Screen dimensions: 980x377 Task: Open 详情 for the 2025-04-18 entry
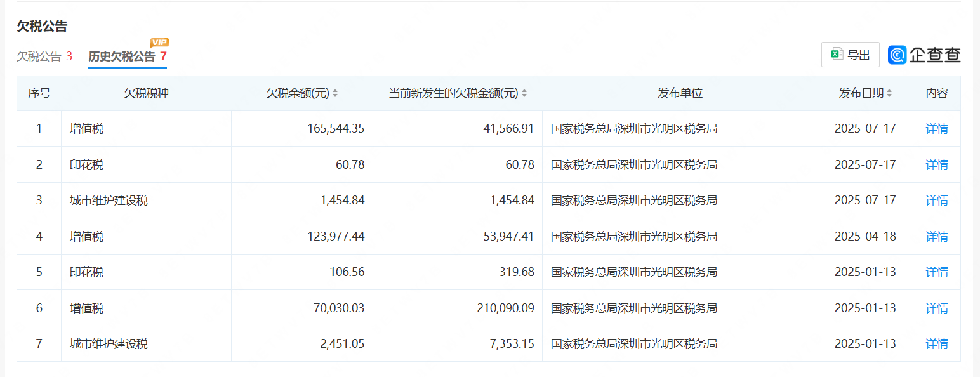point(937,237)
